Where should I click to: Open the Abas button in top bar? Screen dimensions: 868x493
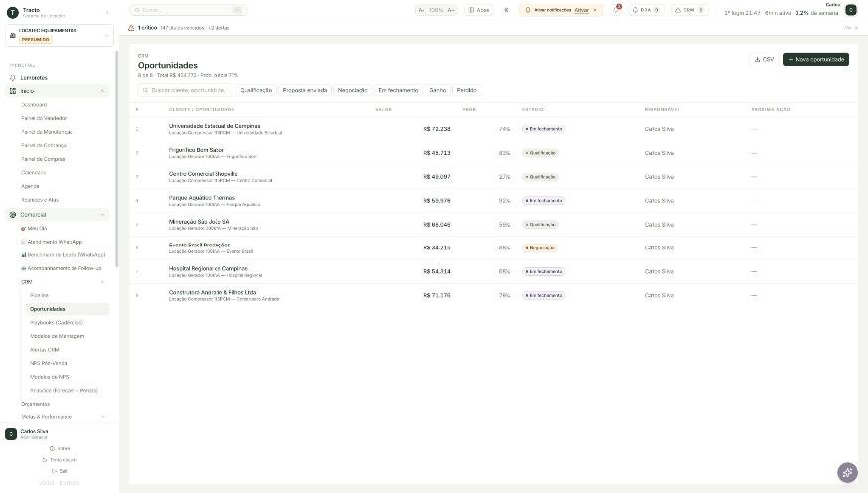(479, 10)
